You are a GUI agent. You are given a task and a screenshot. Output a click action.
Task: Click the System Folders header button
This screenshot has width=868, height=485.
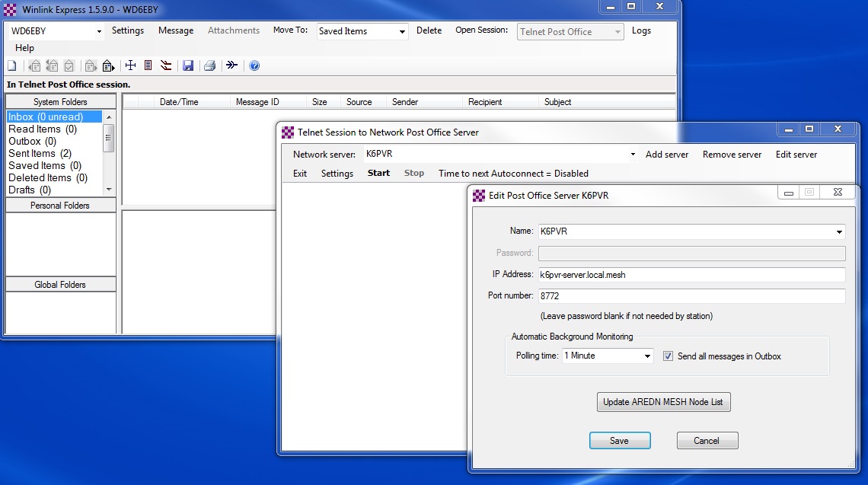click(x=60, y=102)
